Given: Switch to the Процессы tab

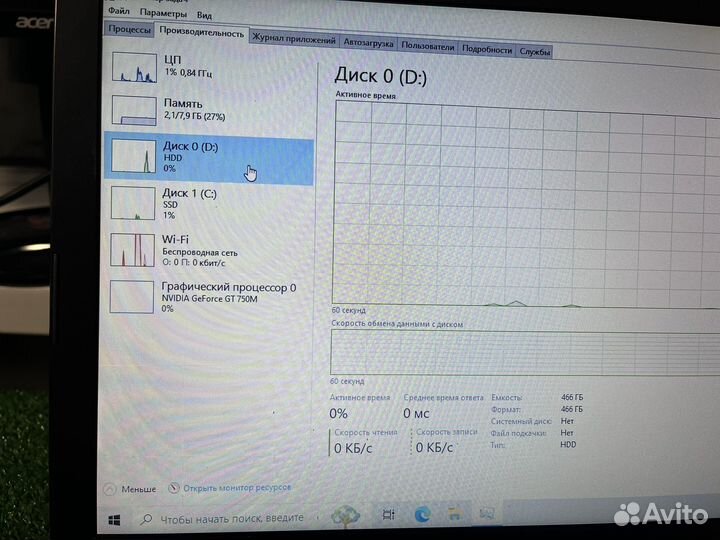Looking at the screenshot, I should coord(129,30).
